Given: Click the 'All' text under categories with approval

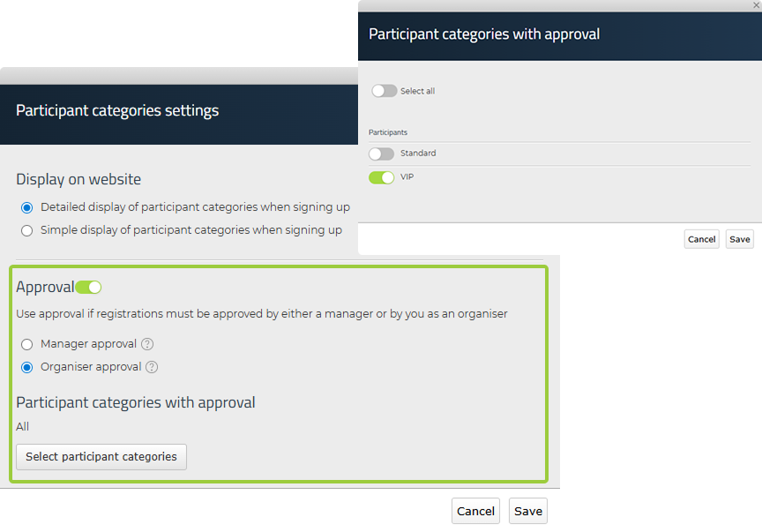Looking at the screenshot, I should pos(22,426).
